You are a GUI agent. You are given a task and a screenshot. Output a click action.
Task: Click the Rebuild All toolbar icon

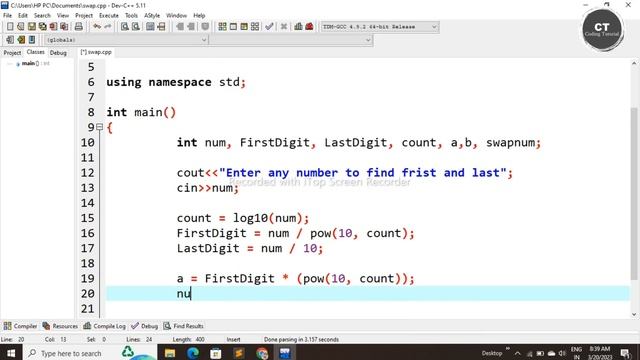click(255, 27)
